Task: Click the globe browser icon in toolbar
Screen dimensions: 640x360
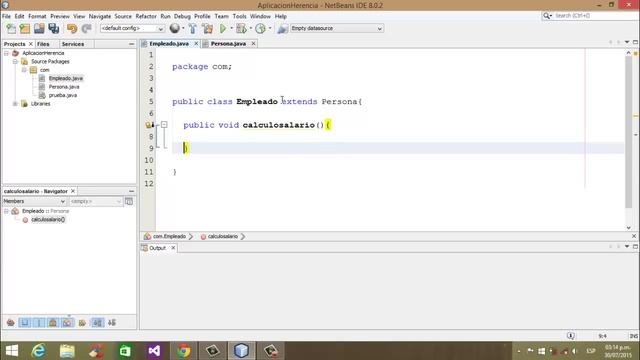Action: [x=175, y=28]
